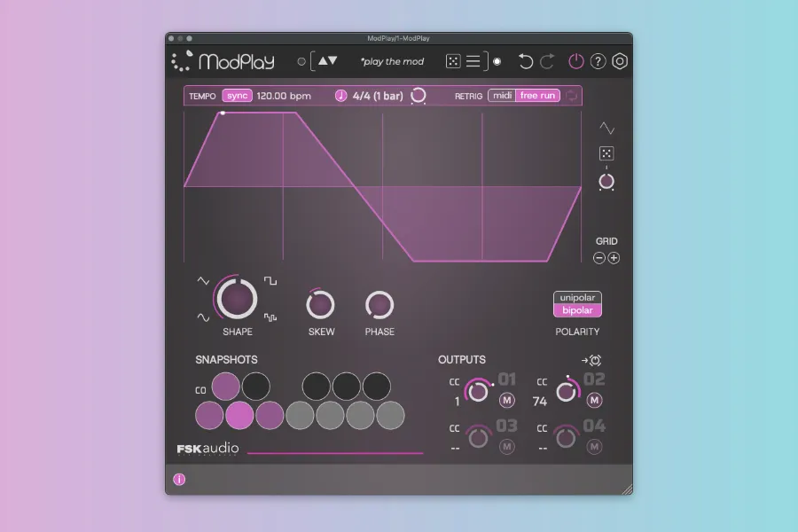Click the dice icon beside the waveform

pyautogui.click(x=606, y=153)
